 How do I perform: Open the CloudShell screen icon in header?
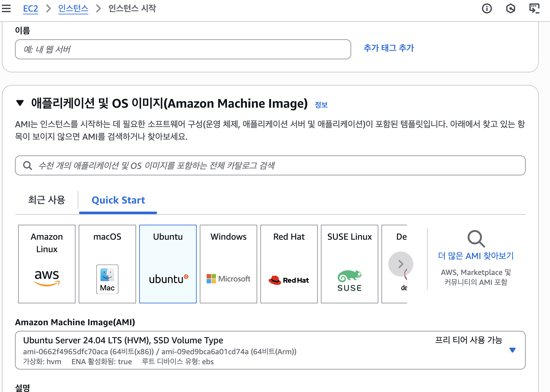point(534,8)
